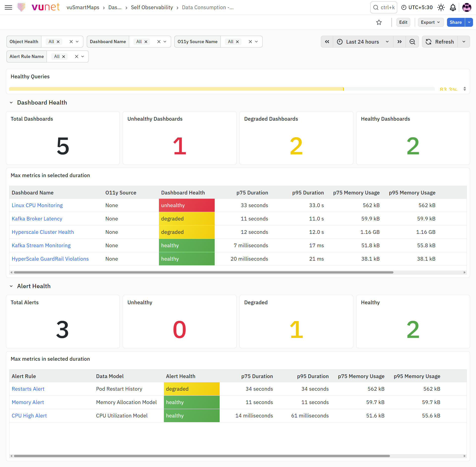Click the Healthy Queries progress bar
476x467 pixels.
pyautogui.click(x=222, y=89)
